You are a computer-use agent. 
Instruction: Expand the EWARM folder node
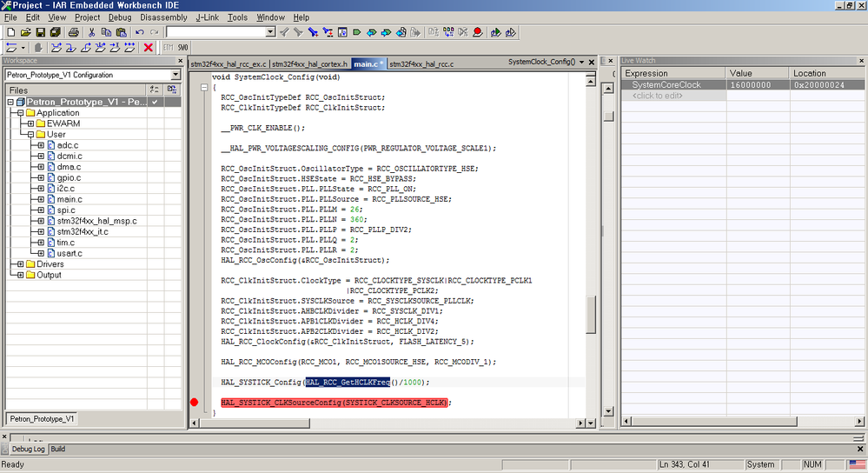point(31,123)
